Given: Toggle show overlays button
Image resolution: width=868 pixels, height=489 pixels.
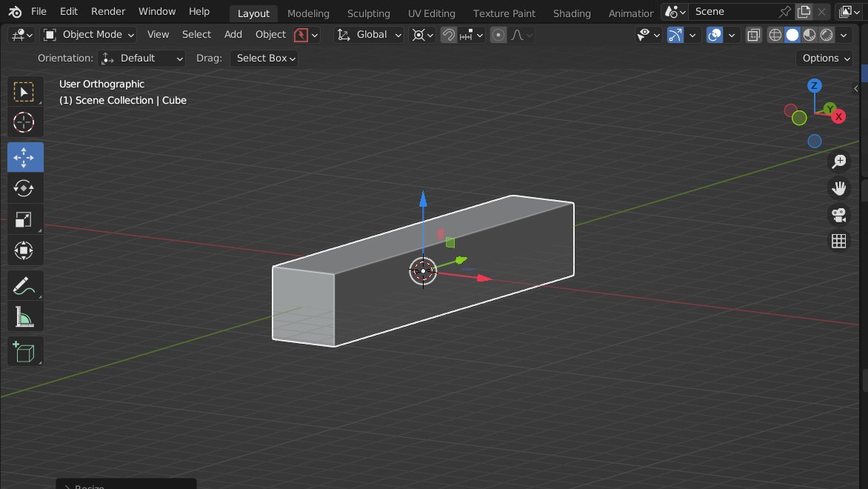Looking at the screenshot, I should (x=715, y=35).
